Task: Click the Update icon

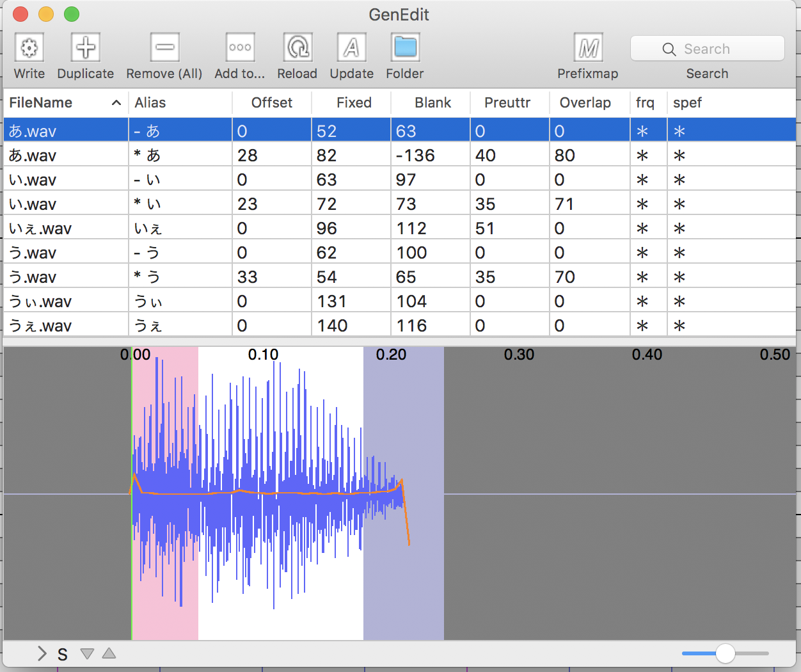Action: coord(351,48)
